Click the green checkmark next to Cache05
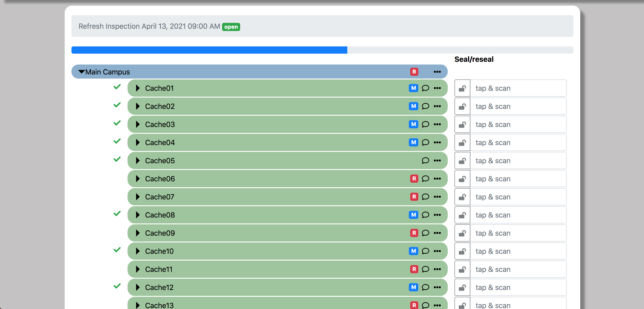 (117, 159)
